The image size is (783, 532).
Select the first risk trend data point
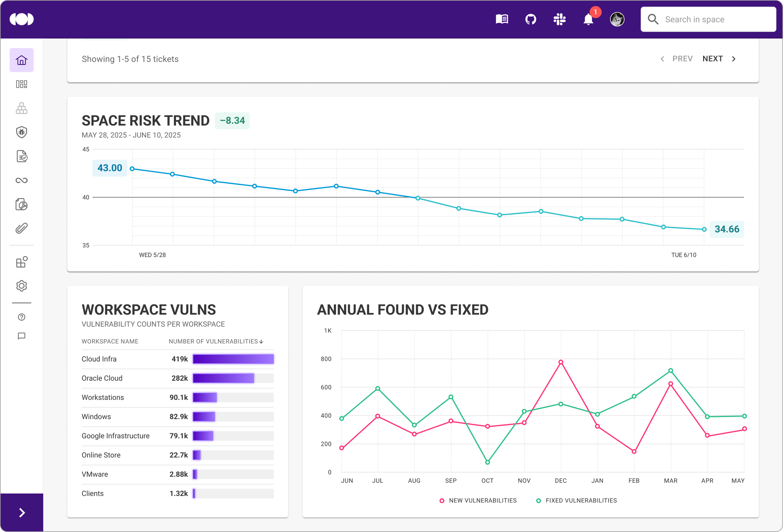132,168
